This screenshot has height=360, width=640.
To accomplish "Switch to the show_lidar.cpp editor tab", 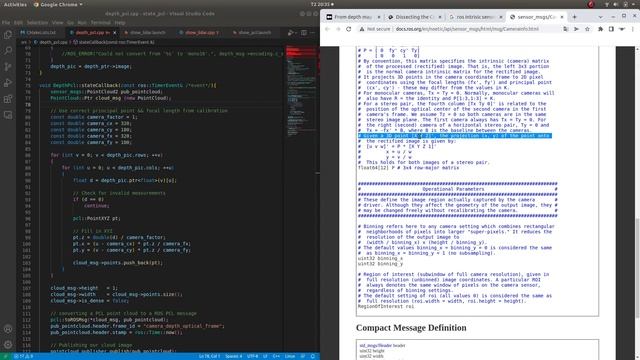I will pos(202,33).
